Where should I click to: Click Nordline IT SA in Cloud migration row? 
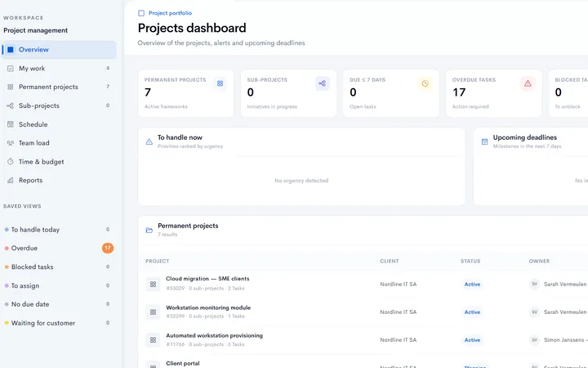click(398, 285)
